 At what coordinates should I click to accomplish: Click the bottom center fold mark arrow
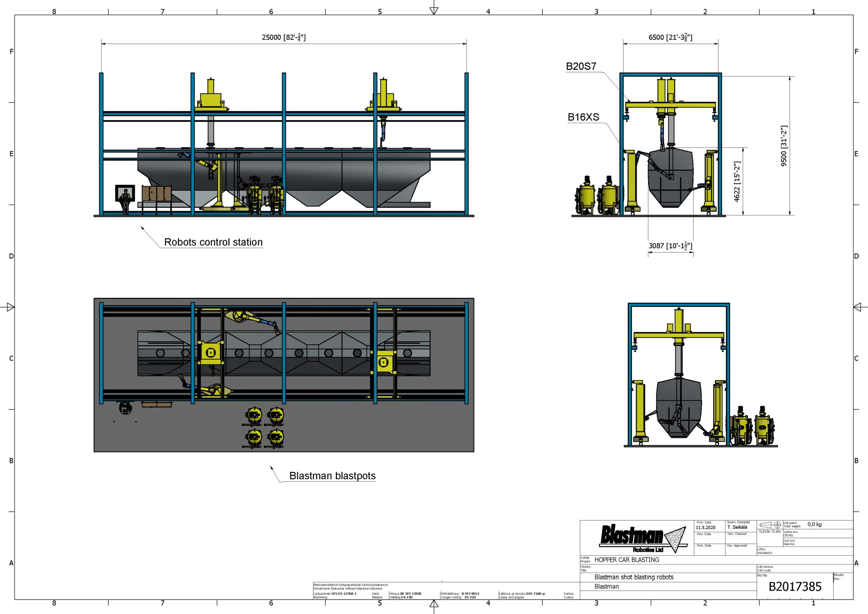click(x=434, y=605)
